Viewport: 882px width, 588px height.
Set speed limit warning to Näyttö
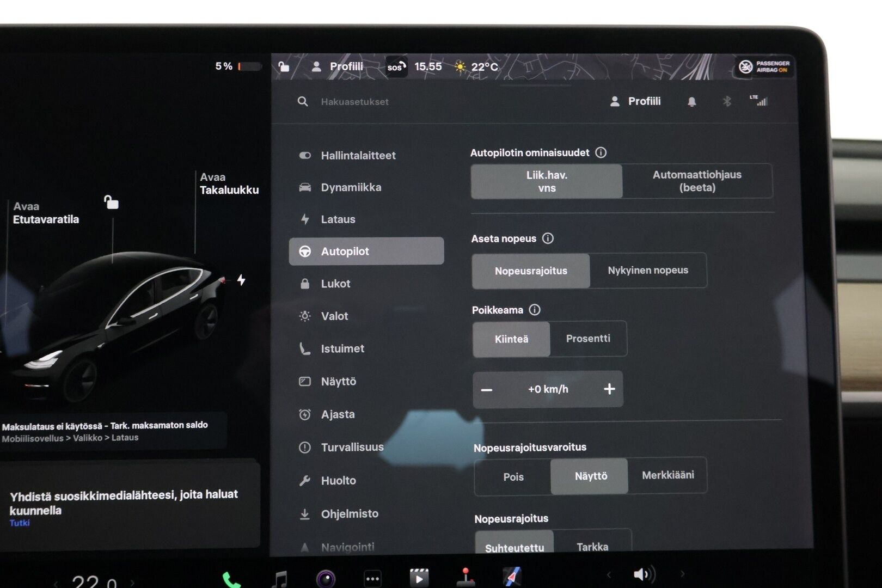[590, 476]
